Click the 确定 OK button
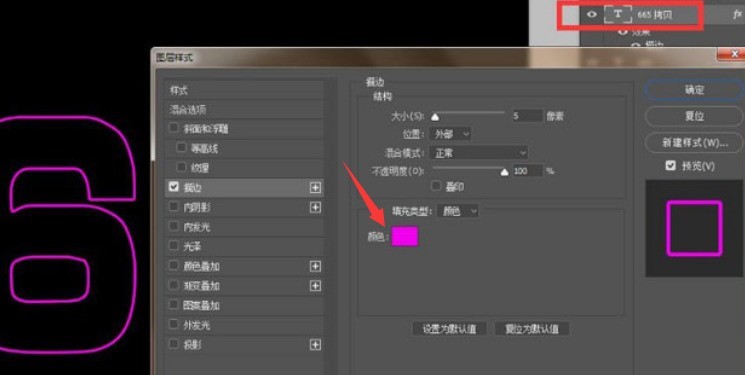745x375 pixels. tap(694, 90)
